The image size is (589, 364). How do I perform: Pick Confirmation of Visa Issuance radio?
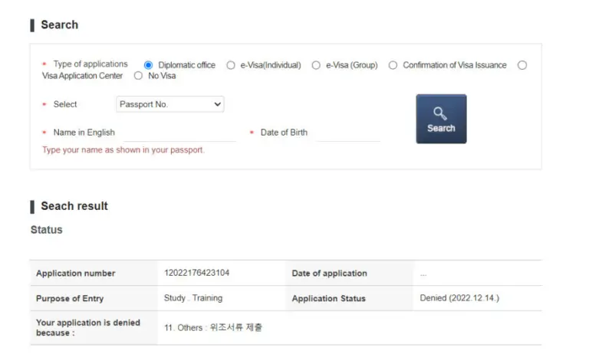pos(393,65)
